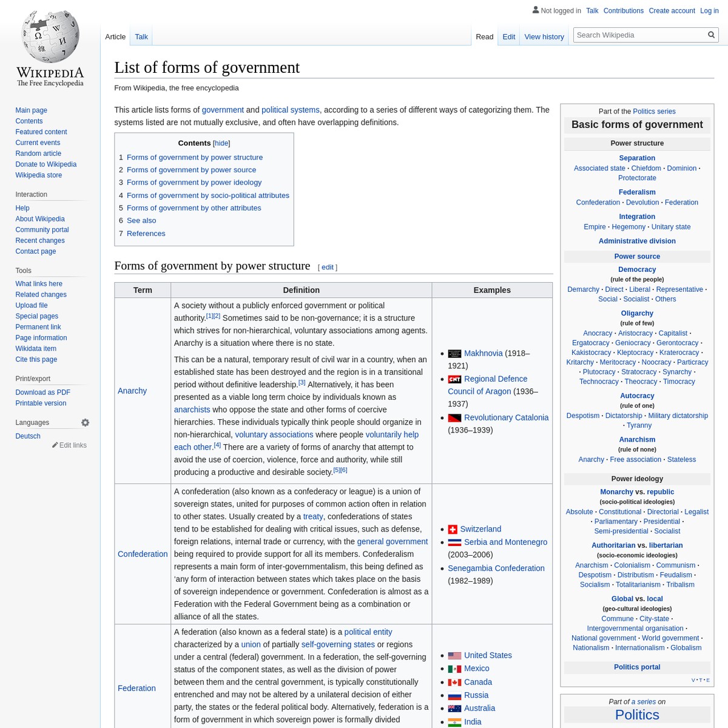
Task: Open the Federation term link
Action: [x=136, y=688]
